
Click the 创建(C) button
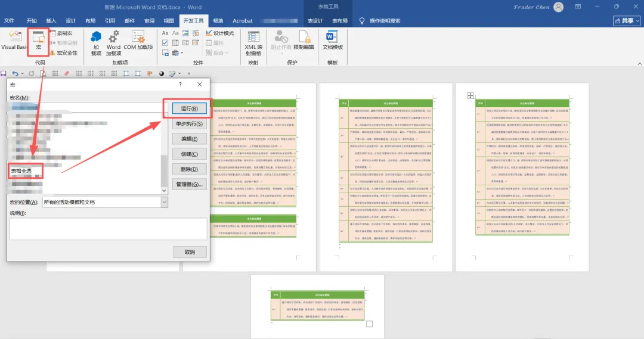coord(190,154)
